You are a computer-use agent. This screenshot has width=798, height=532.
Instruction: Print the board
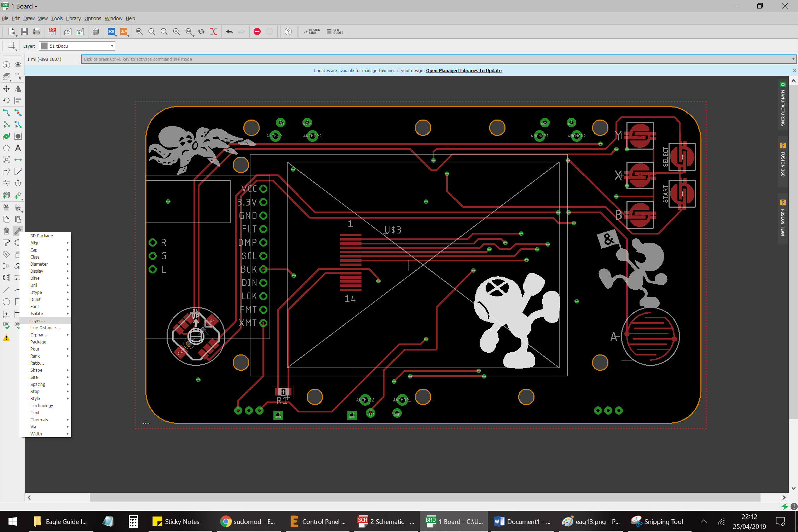(36, 32)
